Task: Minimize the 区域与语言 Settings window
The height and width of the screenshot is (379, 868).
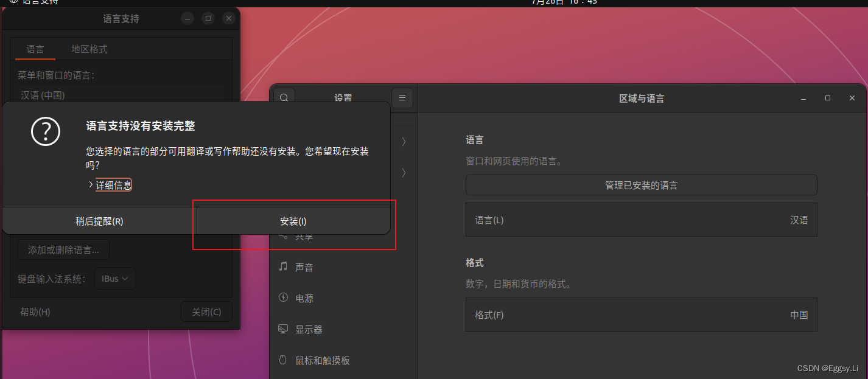Action: [x=803, y=98]
